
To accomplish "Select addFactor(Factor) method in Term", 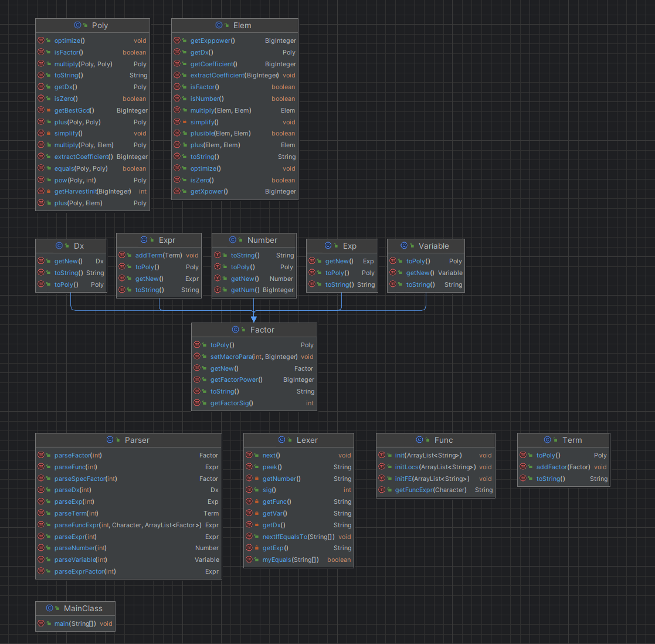I will click(x=564, y=467).
